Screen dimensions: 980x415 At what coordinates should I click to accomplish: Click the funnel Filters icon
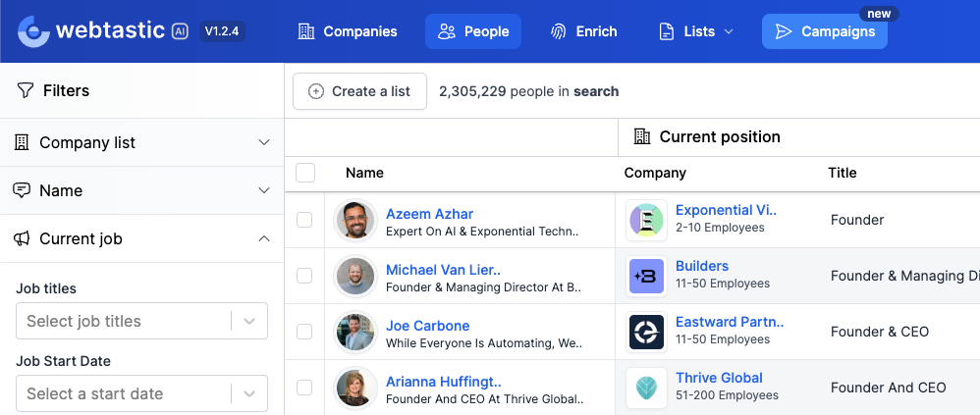click(26, 90)
